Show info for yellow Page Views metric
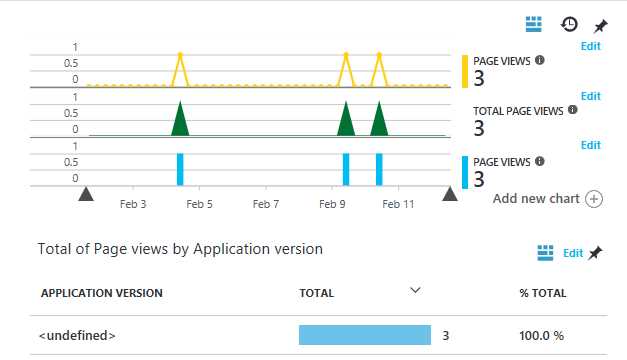The width and height of the screenshot is (627, 360). (540, 60)
